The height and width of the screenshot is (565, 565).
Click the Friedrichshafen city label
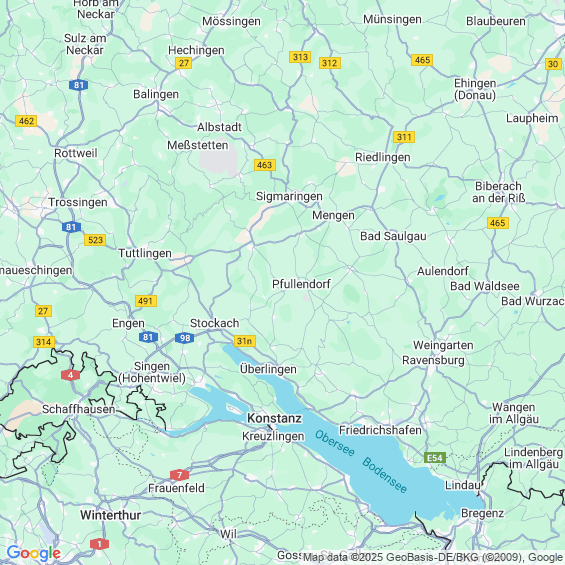click(x=380, y=430)
